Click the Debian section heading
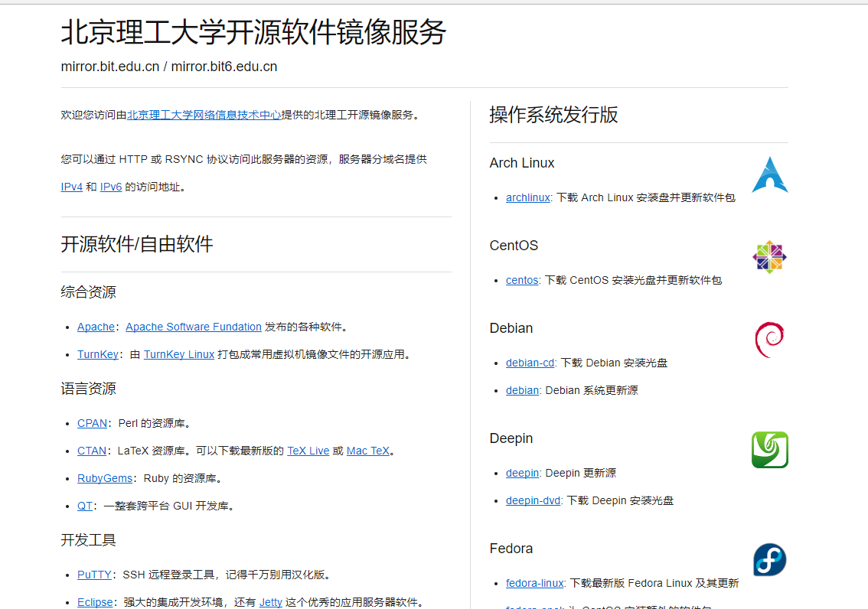The image size is (868, 609). [x=511, y=328]
